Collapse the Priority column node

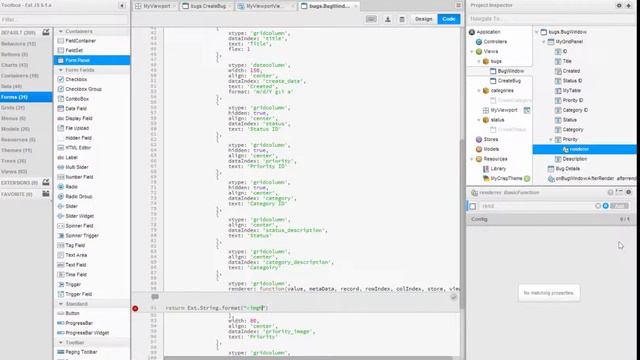551,140
